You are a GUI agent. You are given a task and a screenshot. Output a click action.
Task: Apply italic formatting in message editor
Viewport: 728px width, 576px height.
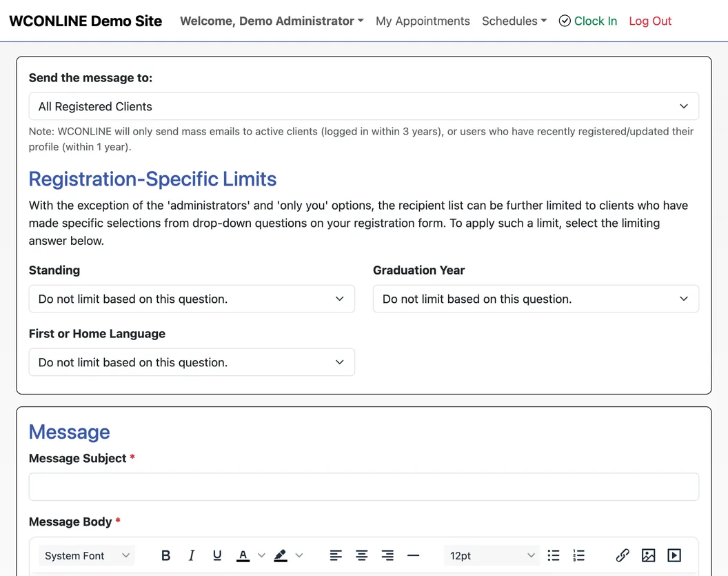coord(191,555)
